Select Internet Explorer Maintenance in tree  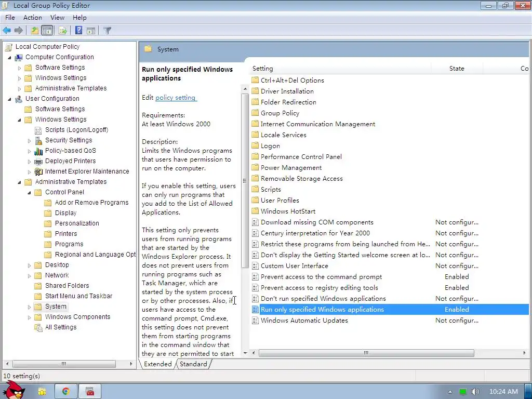point(87,171)
